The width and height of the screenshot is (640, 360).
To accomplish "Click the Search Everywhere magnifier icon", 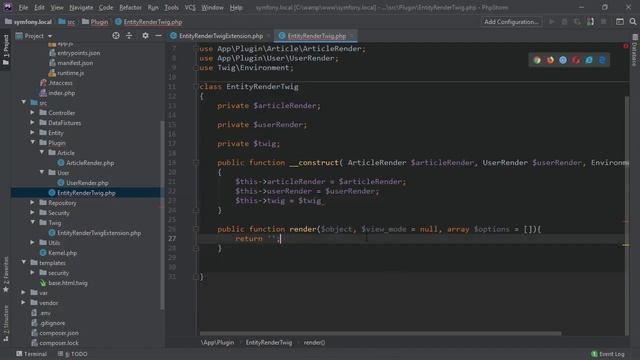I will tap(633, 22).
